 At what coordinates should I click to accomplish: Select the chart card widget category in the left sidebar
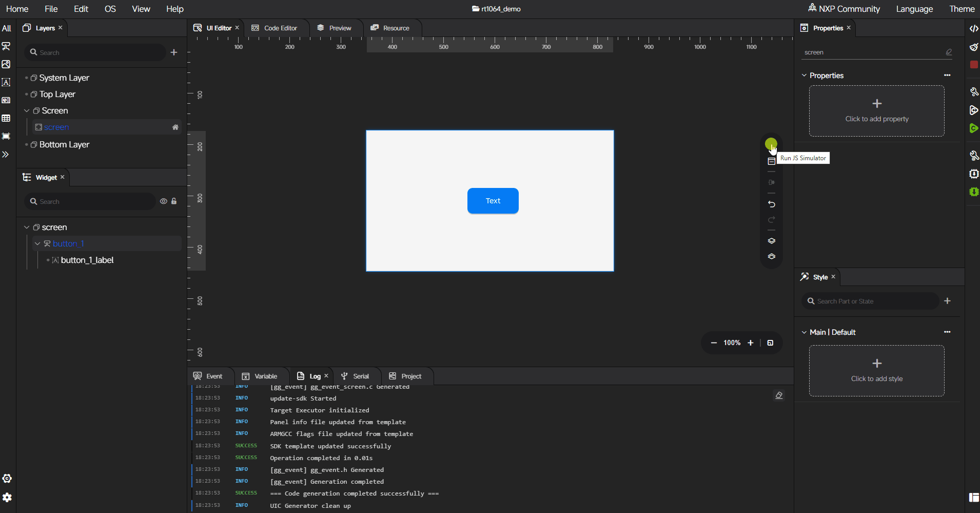point(6,100)
